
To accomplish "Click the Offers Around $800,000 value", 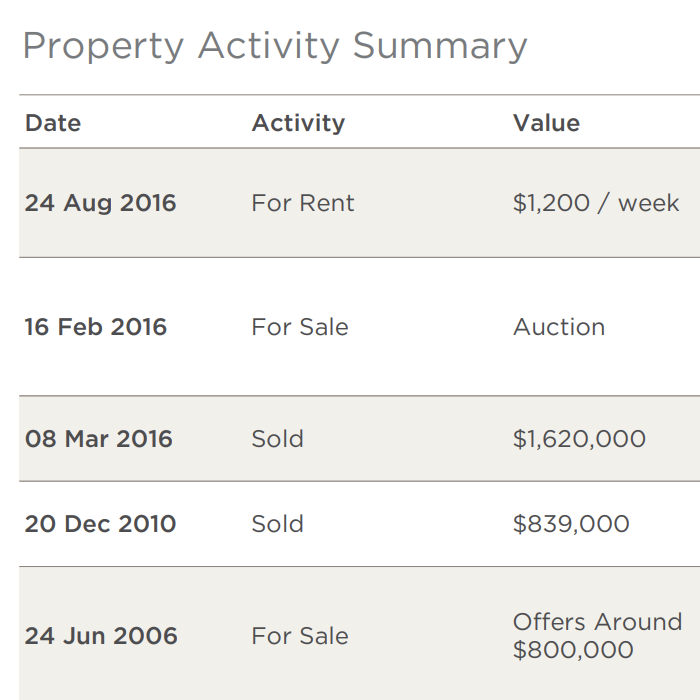I will pyautogui.click(x=597, y=636).
